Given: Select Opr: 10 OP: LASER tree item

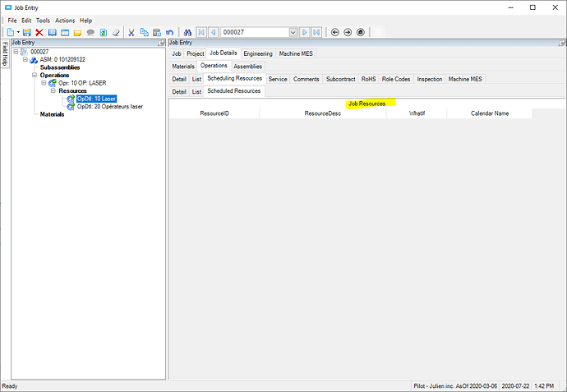Looking at the screenshot, I should click(x=82, y=83).
